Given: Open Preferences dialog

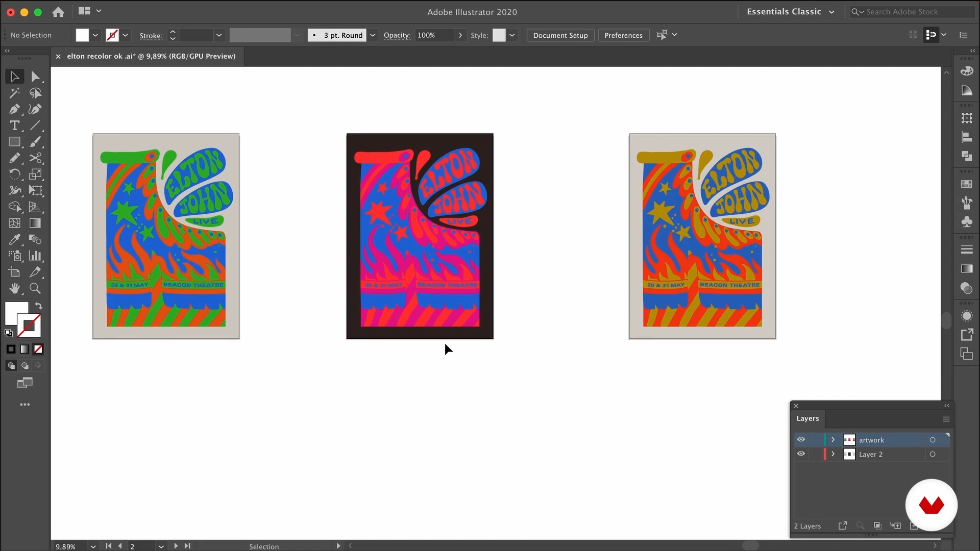Looking at the screenshot, I should click(x=623, y=35).
